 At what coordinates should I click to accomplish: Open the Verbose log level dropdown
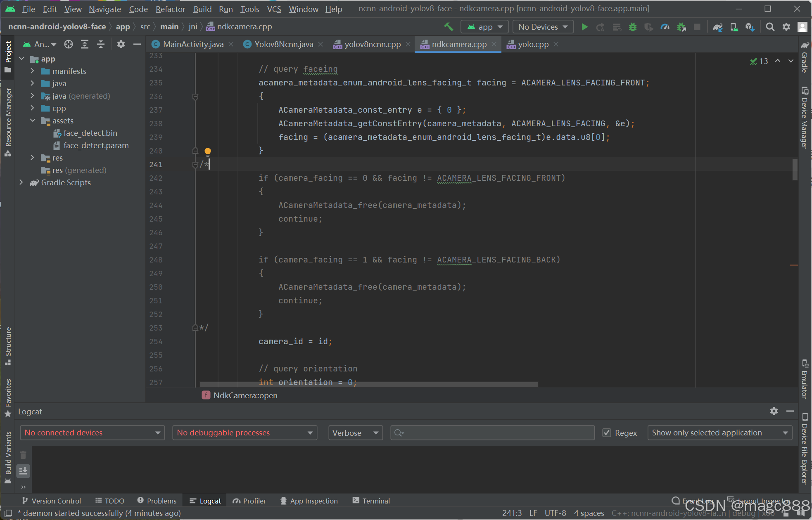355,433
